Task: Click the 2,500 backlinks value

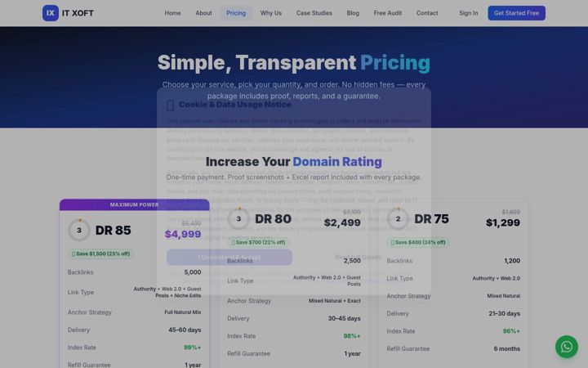Action: 352,261
